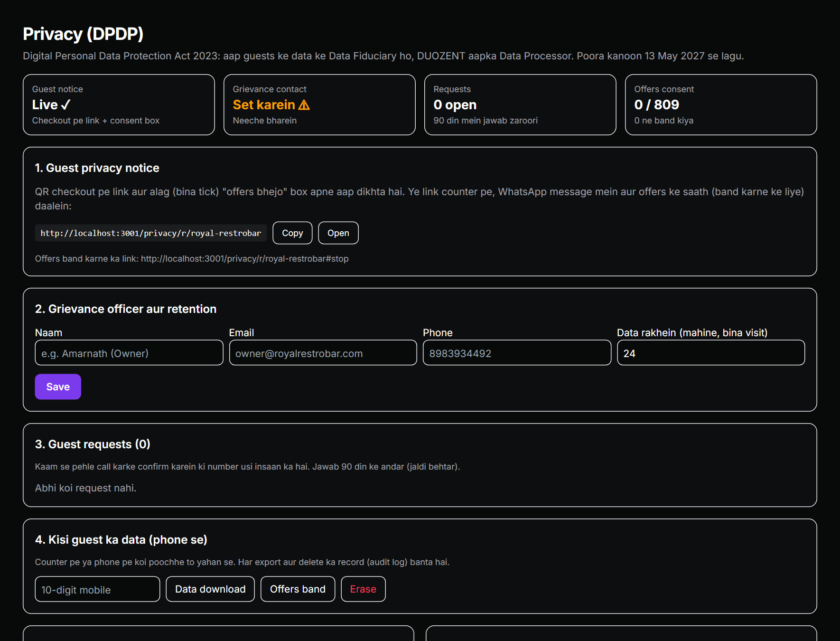Click the privacy URL code box
840x641 pixels.
pyautogui.click(x=151, y=233)
